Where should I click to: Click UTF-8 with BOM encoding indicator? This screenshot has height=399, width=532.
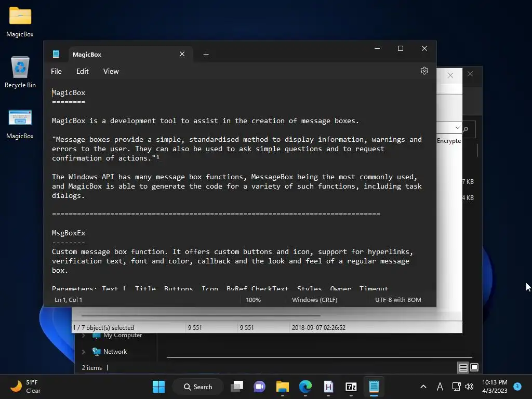398,300
